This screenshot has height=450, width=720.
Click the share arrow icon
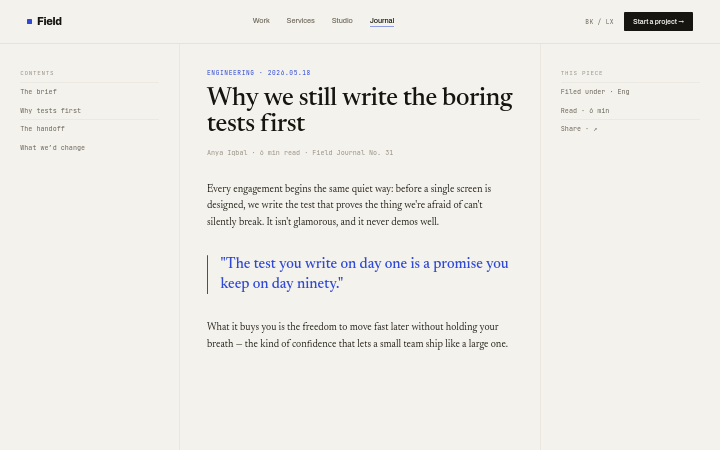(595, 129)
